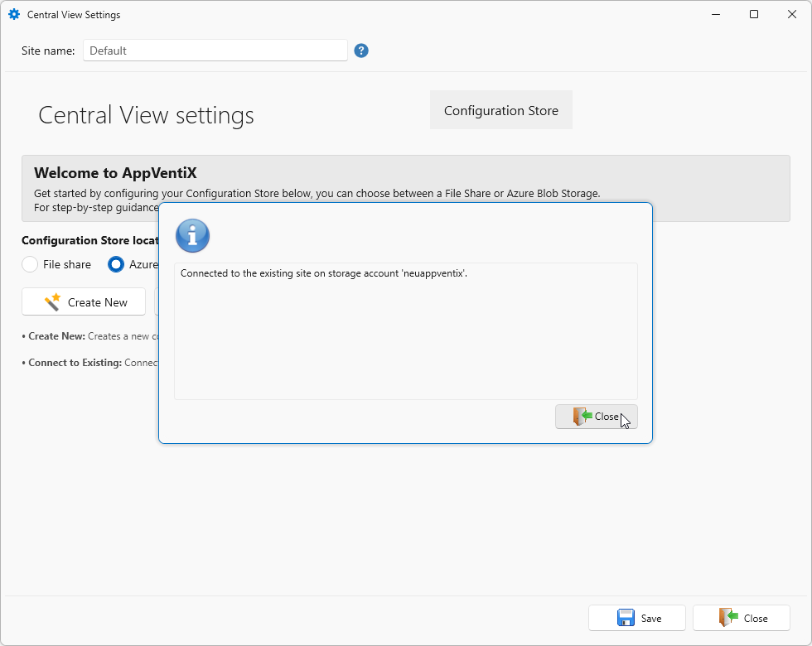The width and height of the screenshot is (812, 646).
Task: Click the 'Welcome to AppVentiX' heading
Action: coord(115,173)
